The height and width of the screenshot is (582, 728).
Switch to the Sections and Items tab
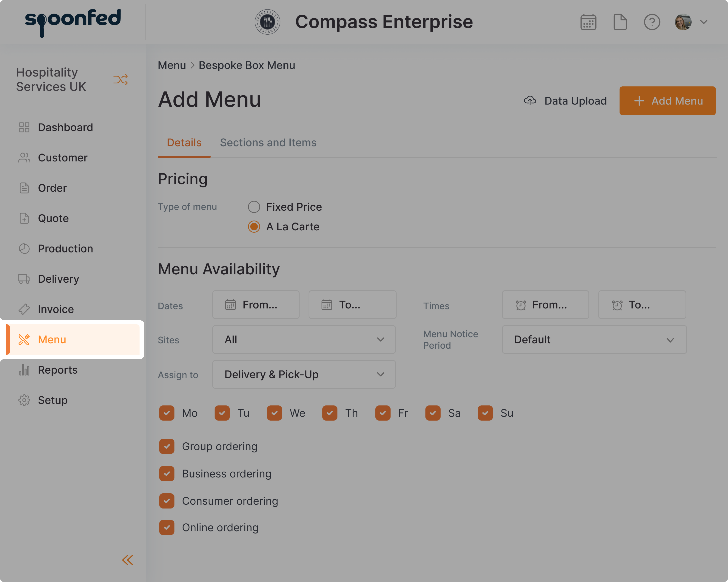[268, 142]
